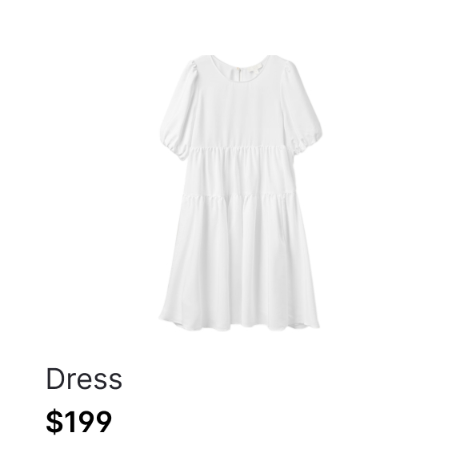Click the wavy hem of the dress

click(240, 324)
